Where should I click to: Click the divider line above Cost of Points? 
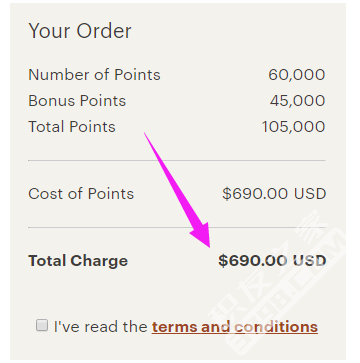coord(177,160)
